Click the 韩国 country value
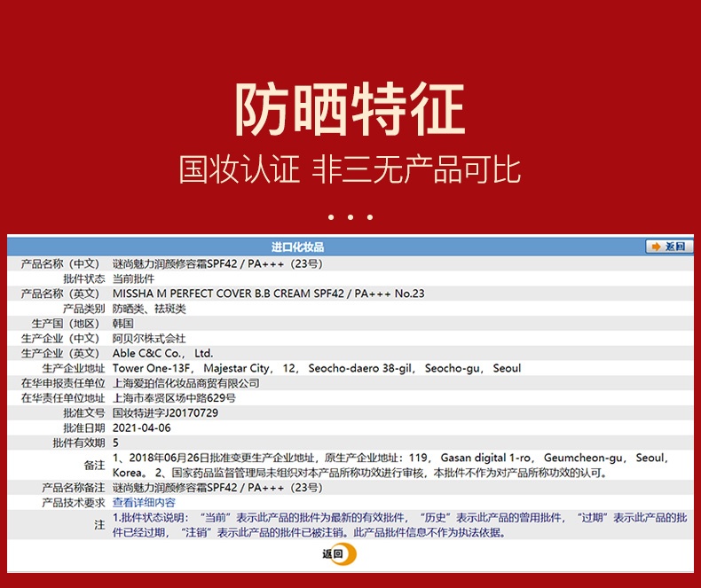Viewport: 701px width, 588px height. (123, 324)
